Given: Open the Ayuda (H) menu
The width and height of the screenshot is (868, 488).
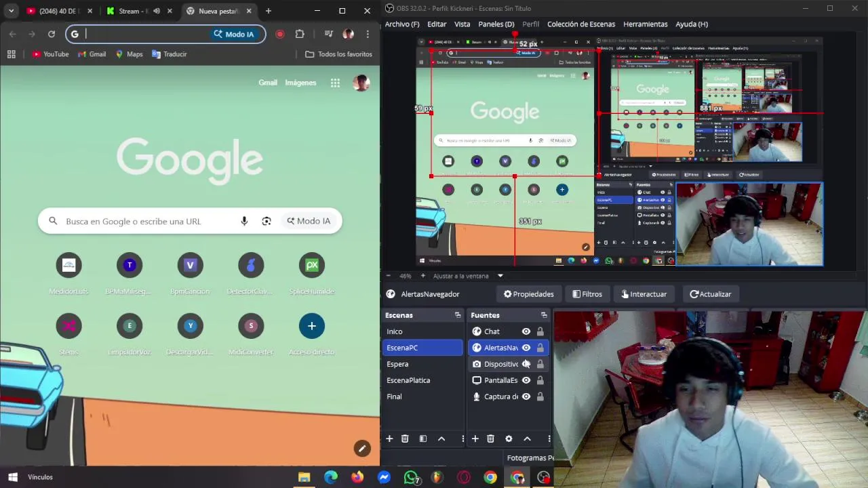Looking at the screenshot, I should tap(692, 24).
